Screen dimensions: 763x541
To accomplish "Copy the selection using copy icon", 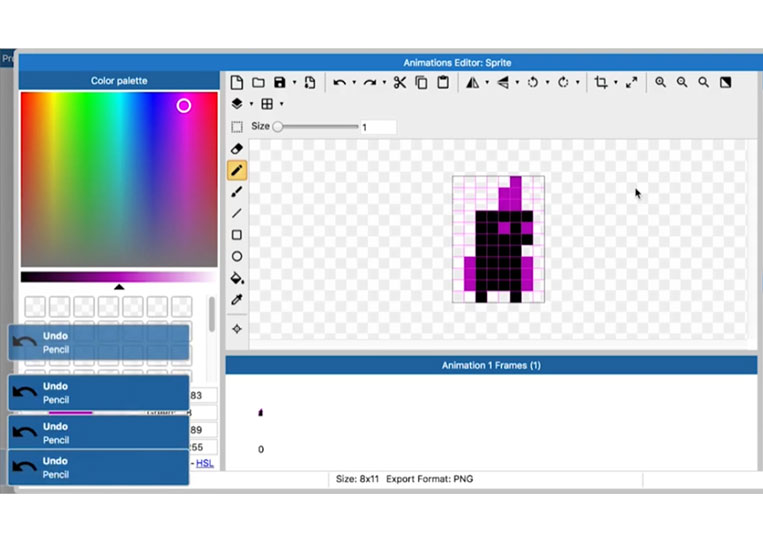I will 421,83.
